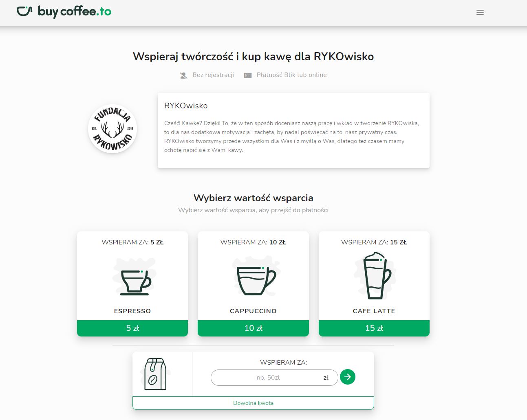
Task: Click WSPIERAM ZA: 15 ZŁ card header
Action: (x=374, y=242)
